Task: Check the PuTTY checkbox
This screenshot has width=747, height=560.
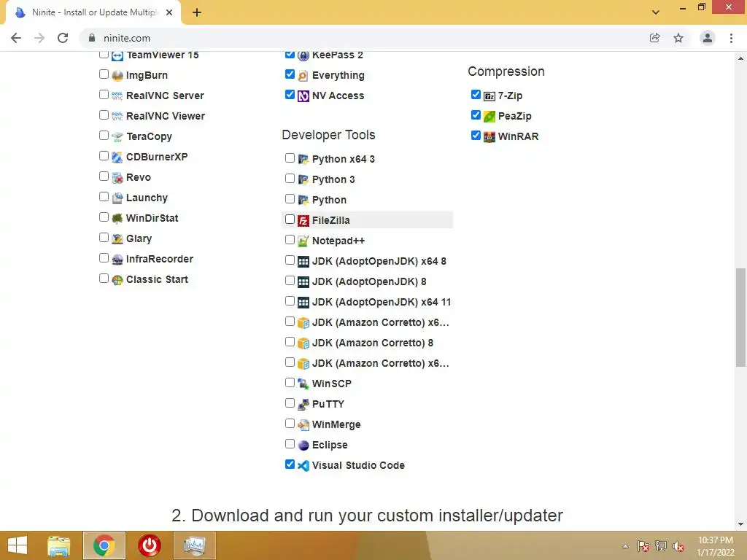Action: pyautogui.click(x=290, y=403)
